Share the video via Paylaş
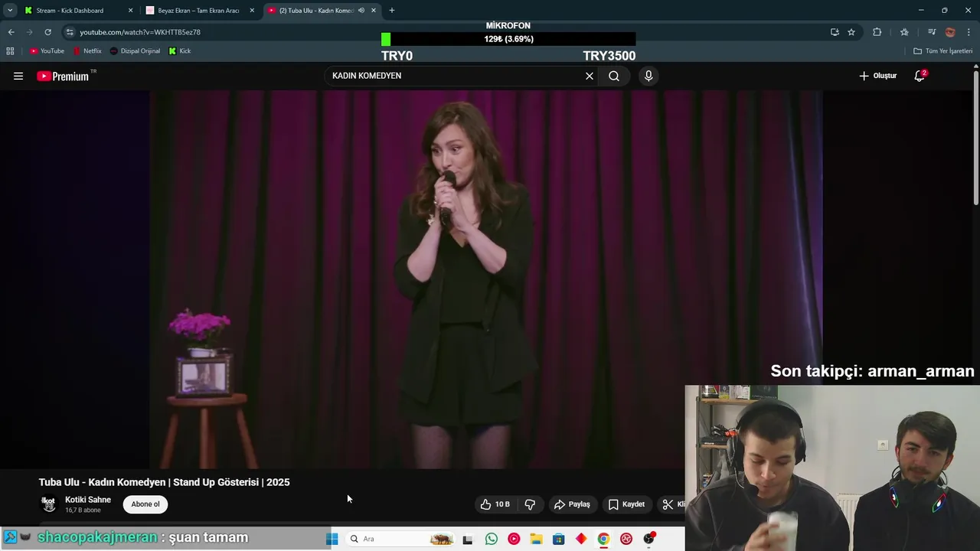The image size is (980, 551). 572,504
